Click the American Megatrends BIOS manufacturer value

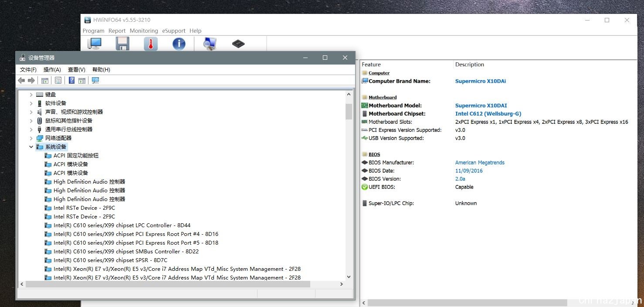pos(480,163)
